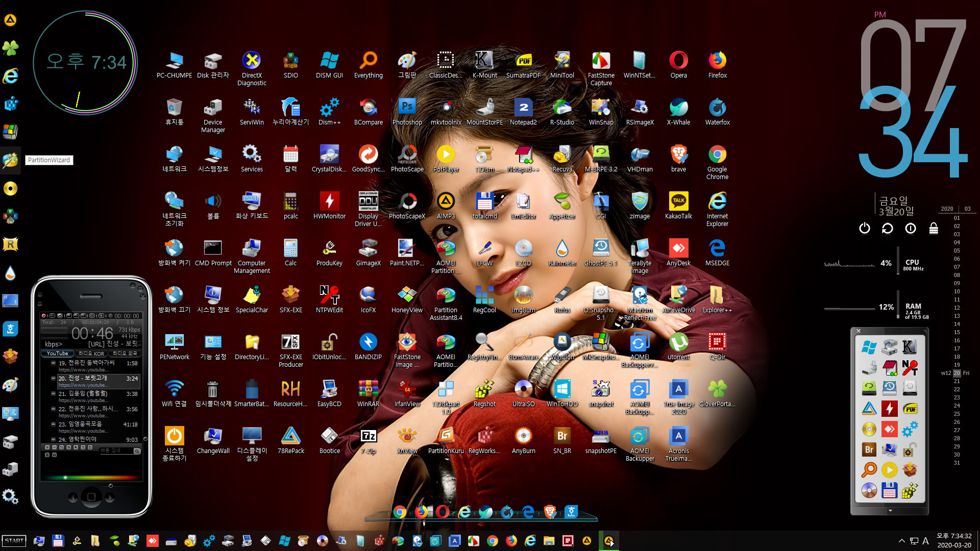The image size is (980, 551).
Task: Launch Macrium Reflect Free desktop icon
Action: coord(640,303)
